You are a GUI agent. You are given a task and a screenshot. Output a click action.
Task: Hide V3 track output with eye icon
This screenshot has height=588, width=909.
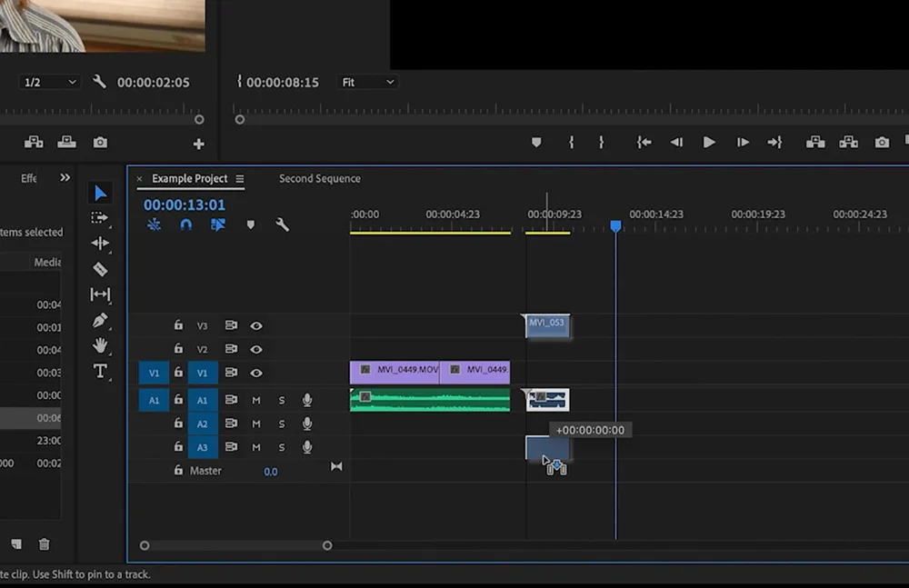pos(256,325)
